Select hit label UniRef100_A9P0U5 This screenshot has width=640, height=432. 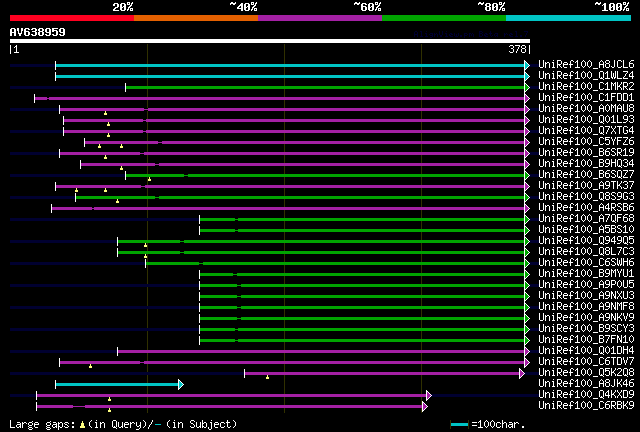(586, 284)
